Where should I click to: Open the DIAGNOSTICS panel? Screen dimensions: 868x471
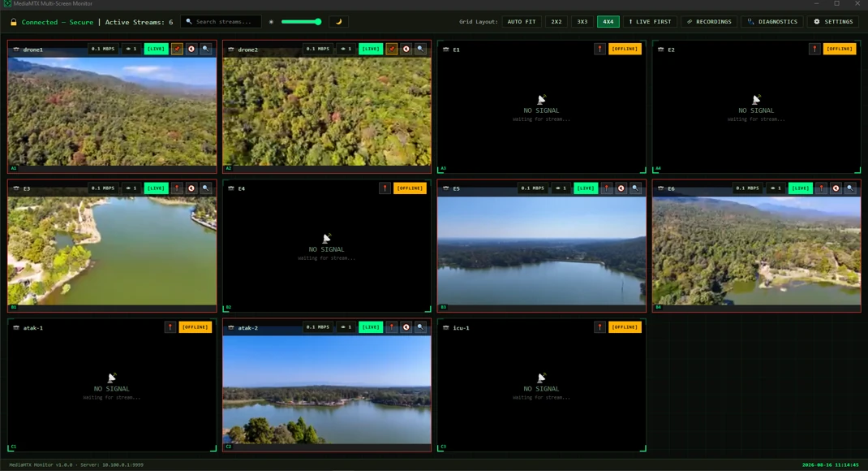point(772,22)
